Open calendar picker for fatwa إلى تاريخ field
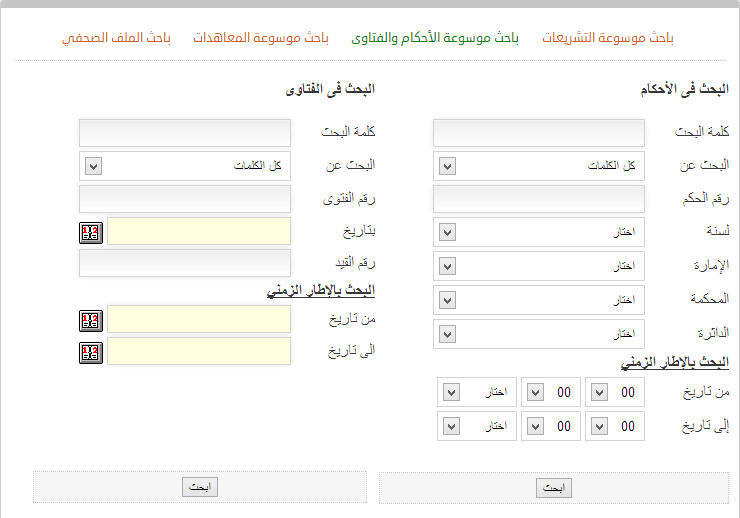This screenshot has height=518, width=740. (91, 352)
